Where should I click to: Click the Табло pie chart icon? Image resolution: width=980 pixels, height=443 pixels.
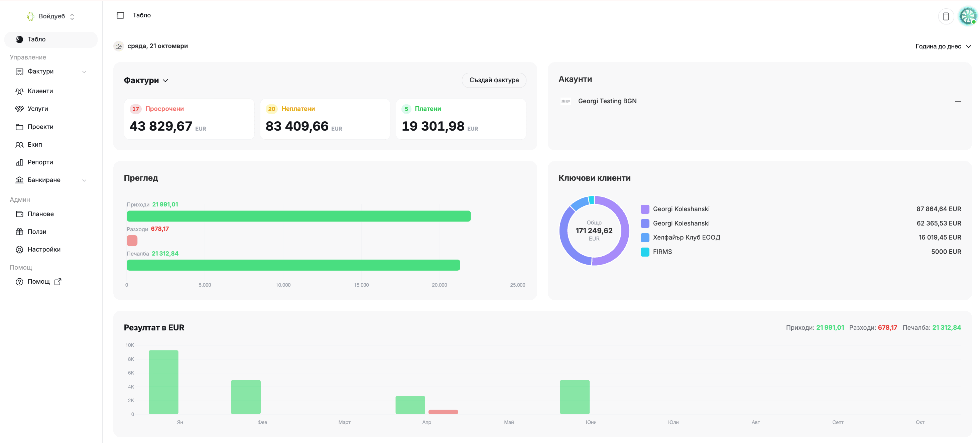pyautogui.click(x=19, y=39)
